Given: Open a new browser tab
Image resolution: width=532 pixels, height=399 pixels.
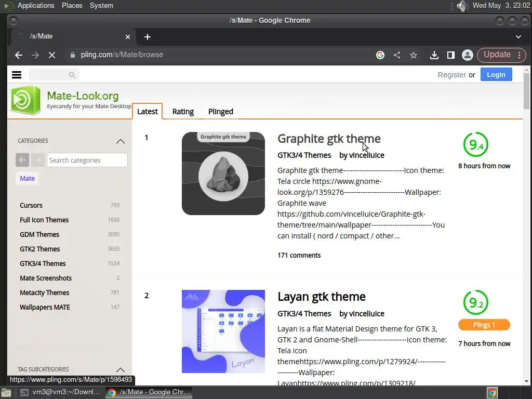Looking at the screenshot, I should pos(147,37).
